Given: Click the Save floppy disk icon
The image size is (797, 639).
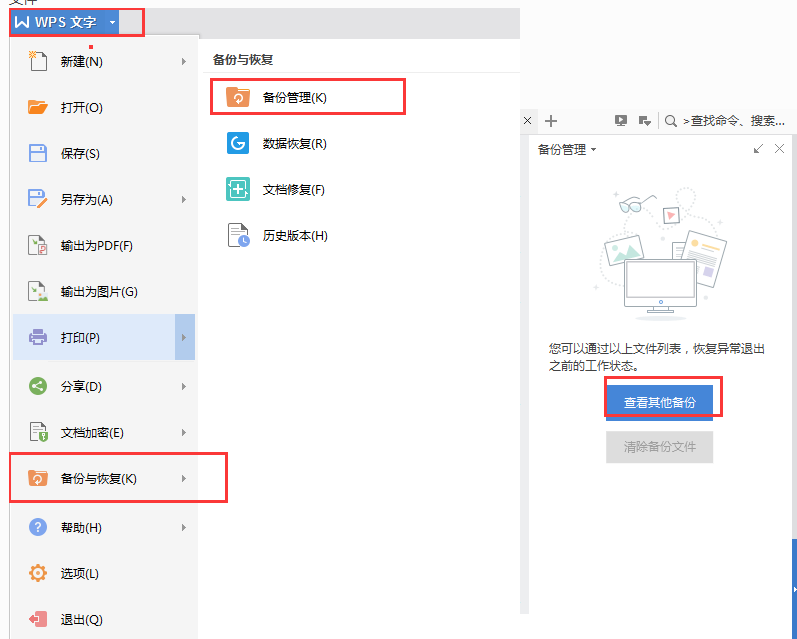Looking at the screenshot, I should [x=38, y=154].
